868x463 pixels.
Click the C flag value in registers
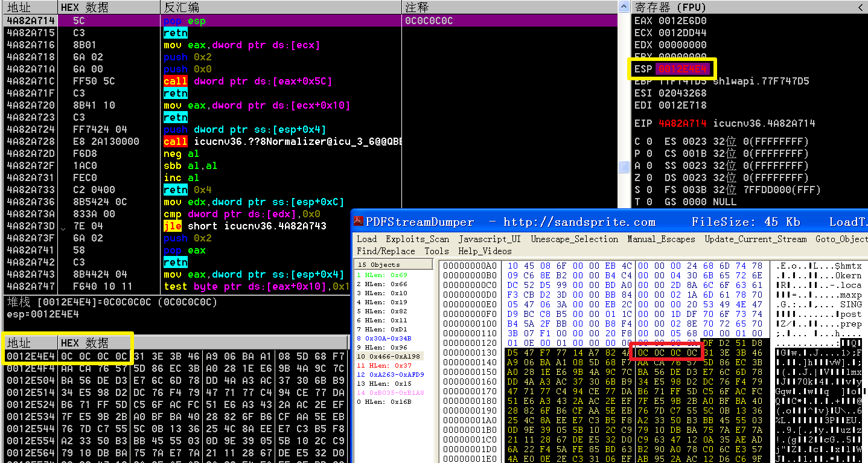(649, 141)
